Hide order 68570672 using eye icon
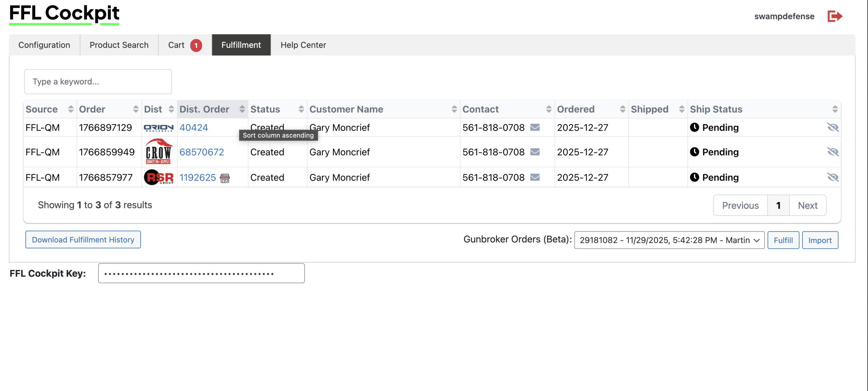This screenshot has height=391, width=868. click(x=833, y=152)
